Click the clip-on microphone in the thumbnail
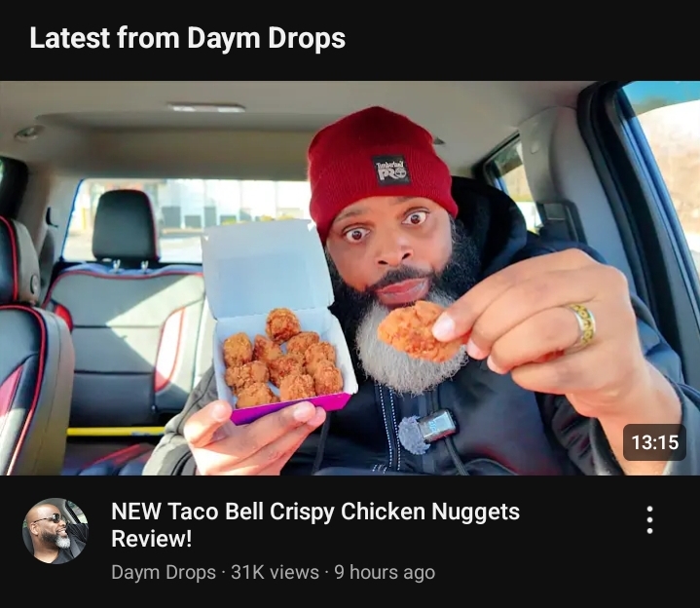 [427, 432]
